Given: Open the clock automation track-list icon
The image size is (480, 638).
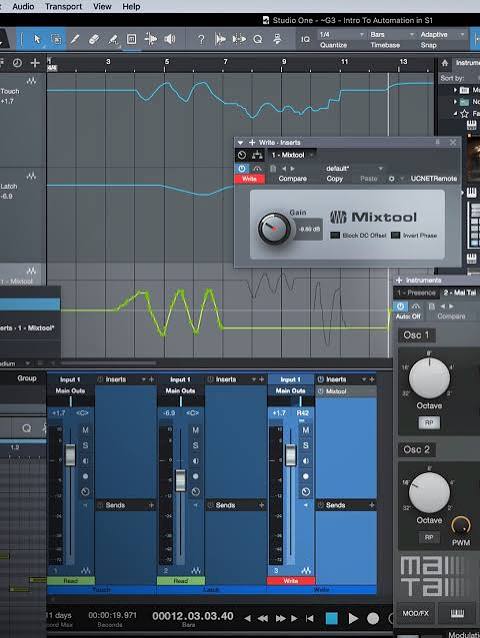Looking at the screenshot, I should (x=17, y=63).
